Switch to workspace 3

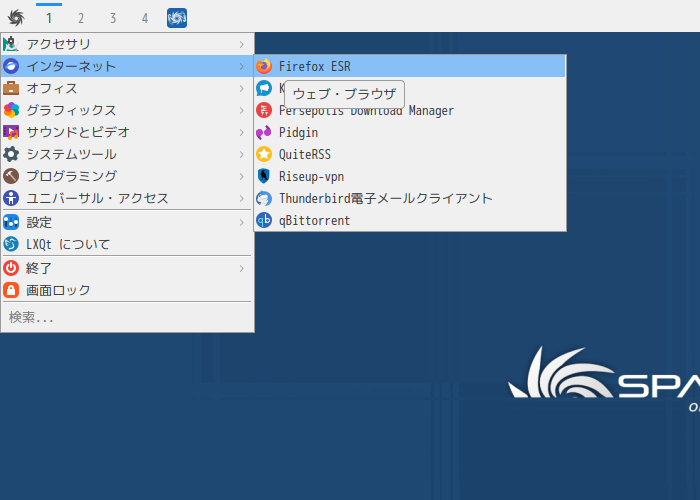point(113,18)
